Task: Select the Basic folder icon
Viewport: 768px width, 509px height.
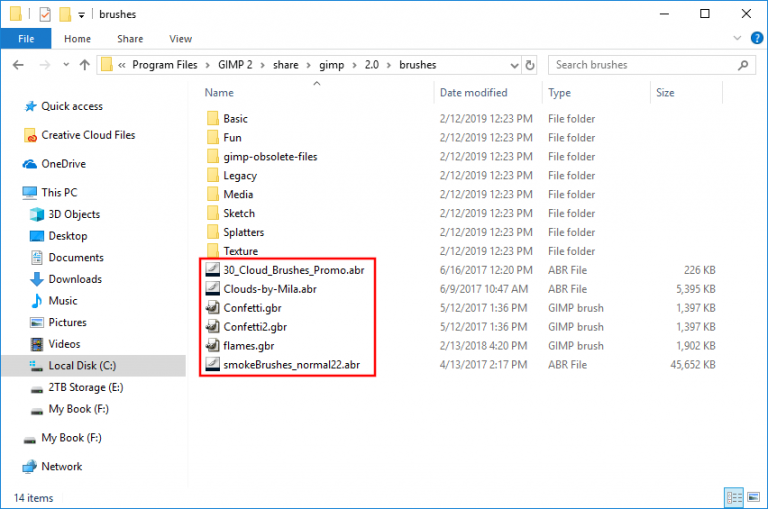Action: tap(213, 119)
